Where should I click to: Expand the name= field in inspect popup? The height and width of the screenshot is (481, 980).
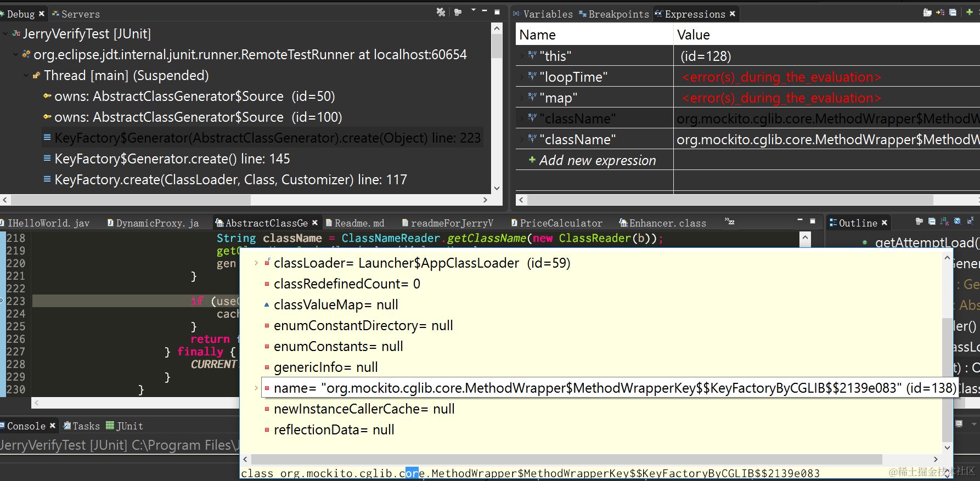point(256,388)
